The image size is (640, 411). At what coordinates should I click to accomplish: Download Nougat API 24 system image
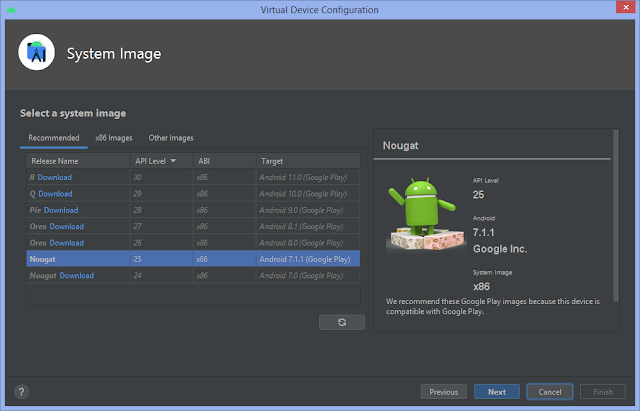click(77, 275)
